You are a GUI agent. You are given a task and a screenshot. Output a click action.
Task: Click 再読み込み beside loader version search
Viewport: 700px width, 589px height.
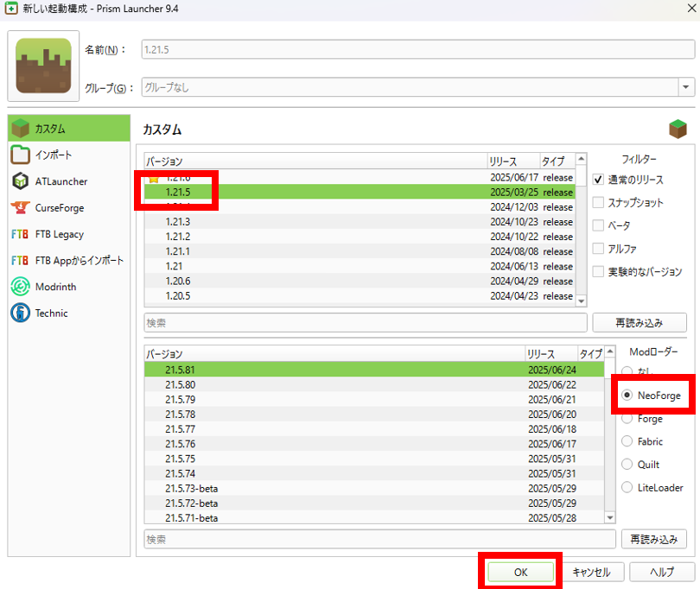click(x=654, y=540)
